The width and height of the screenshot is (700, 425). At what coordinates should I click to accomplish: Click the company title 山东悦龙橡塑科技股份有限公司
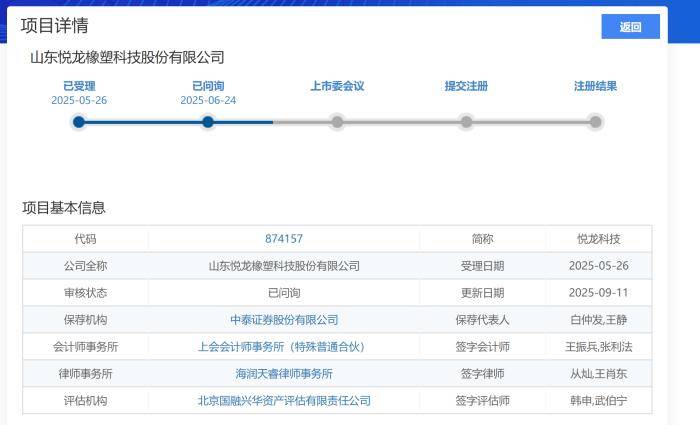pyautogui.click(x=127, y=58)
